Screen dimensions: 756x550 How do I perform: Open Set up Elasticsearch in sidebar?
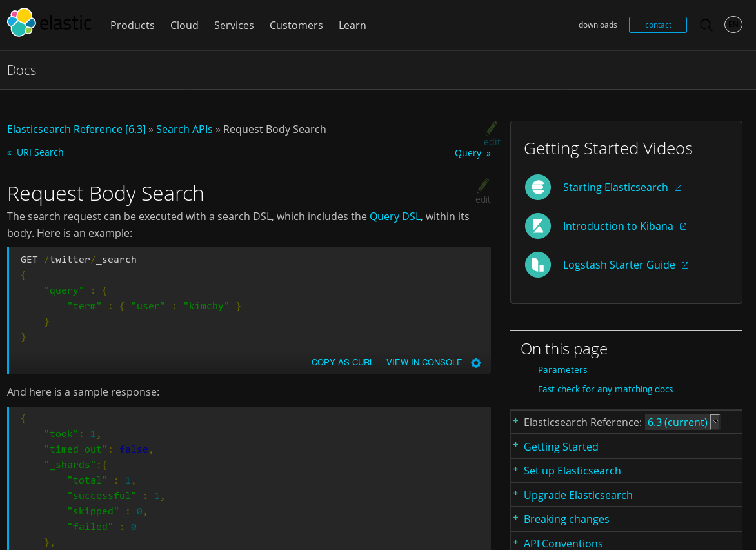(x=572, y=471)
